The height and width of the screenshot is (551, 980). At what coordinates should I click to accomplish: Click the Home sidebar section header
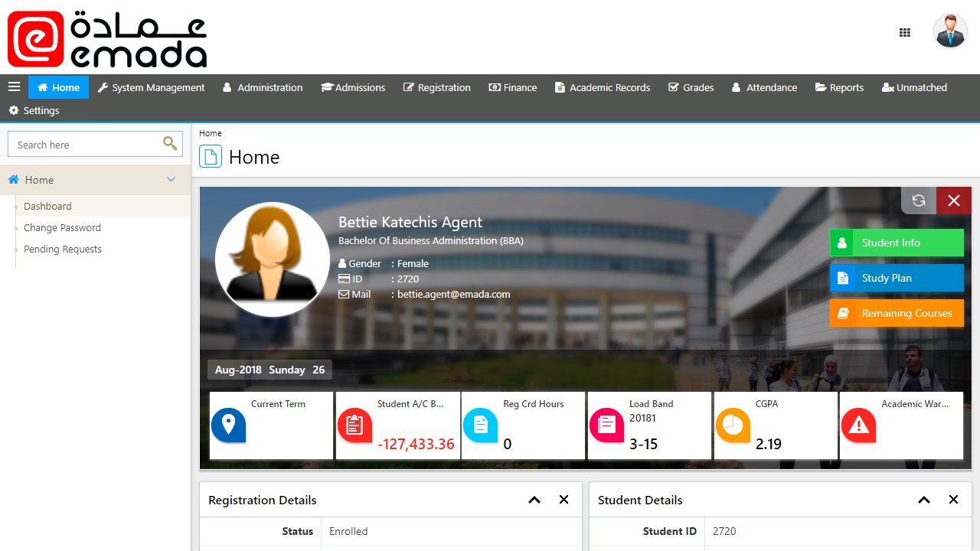coord(95,180)
